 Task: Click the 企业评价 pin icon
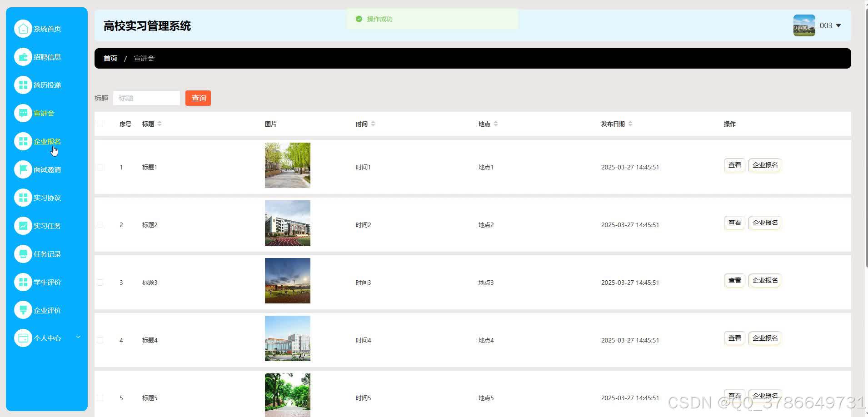[23, 310]
